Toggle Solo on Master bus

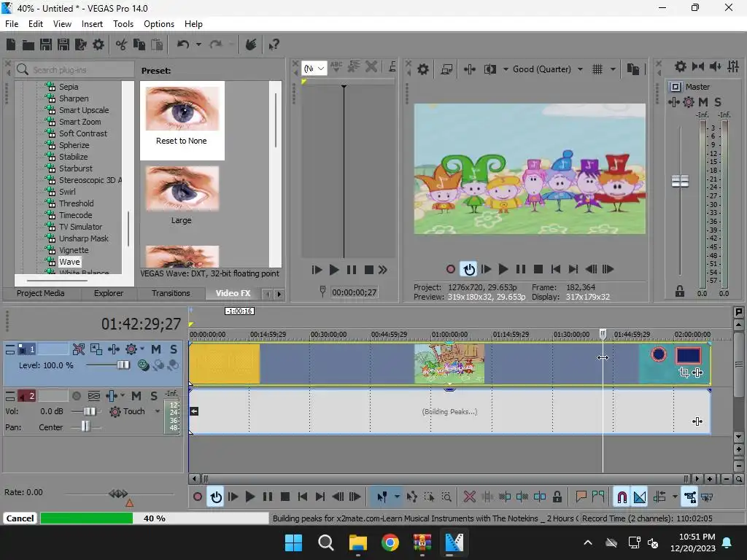coord(718,102)
